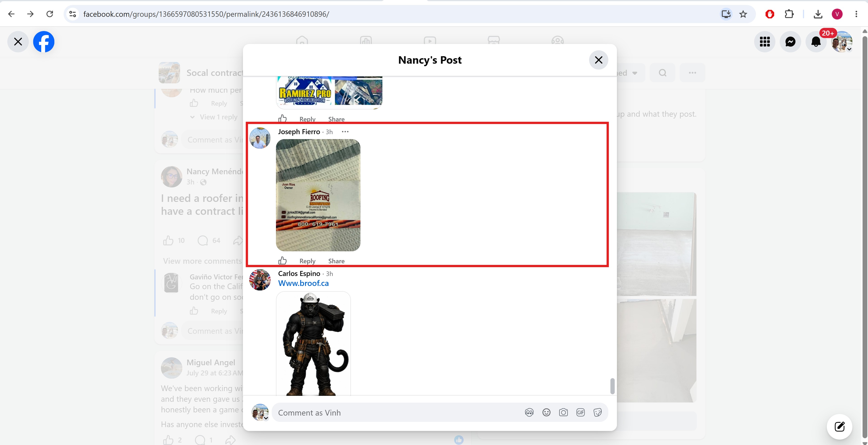Screen dimensions: 868x445
Task: Search within the group using magnifier icon
Action: (x=662, y=73)
